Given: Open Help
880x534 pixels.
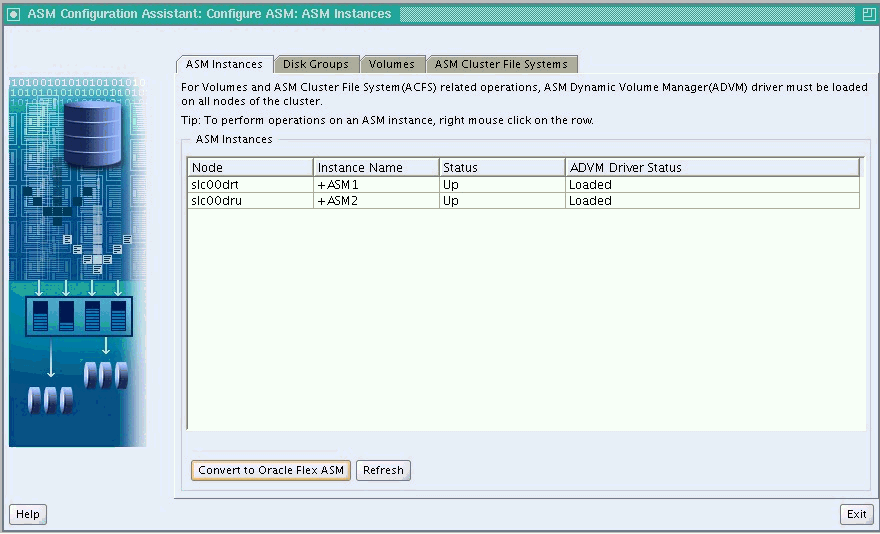Looking at the screenshot, I should point(28,514).
